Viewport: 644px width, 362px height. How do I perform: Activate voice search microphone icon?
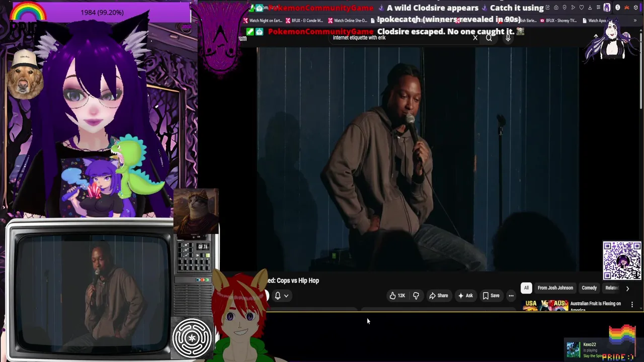click(508, 38)
